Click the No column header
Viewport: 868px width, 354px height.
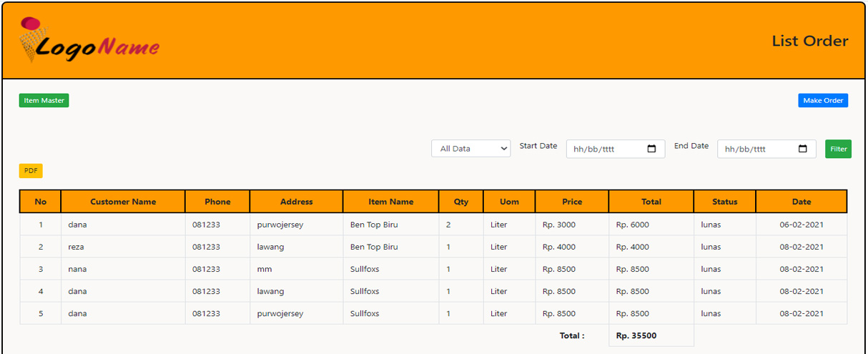click(x=41, y=202)
